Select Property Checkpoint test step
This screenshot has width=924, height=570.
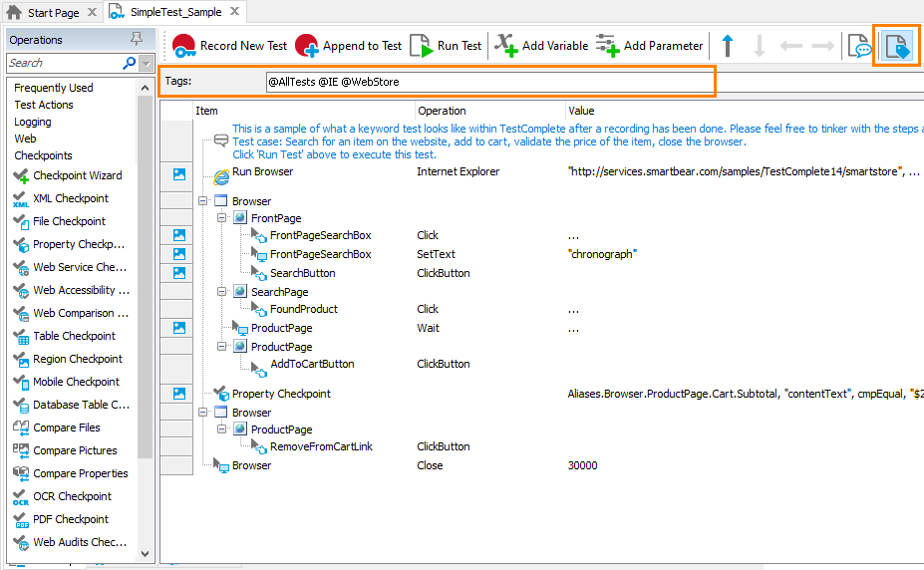[281, 394]
